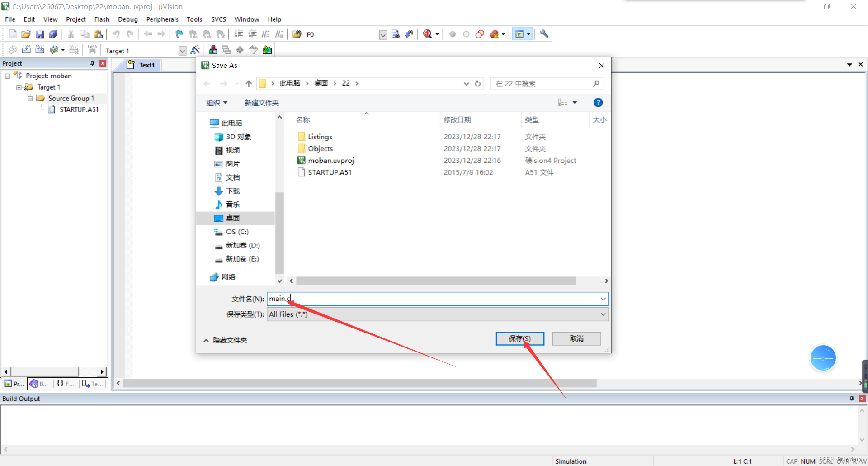Click the Comment selection icon

pos(266,34)
